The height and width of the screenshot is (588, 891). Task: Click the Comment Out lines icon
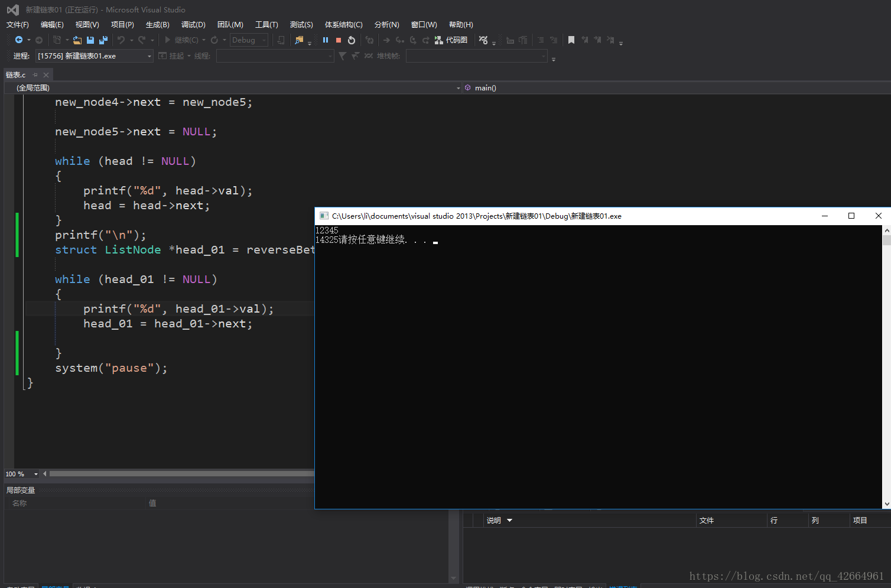pos(541,40)
